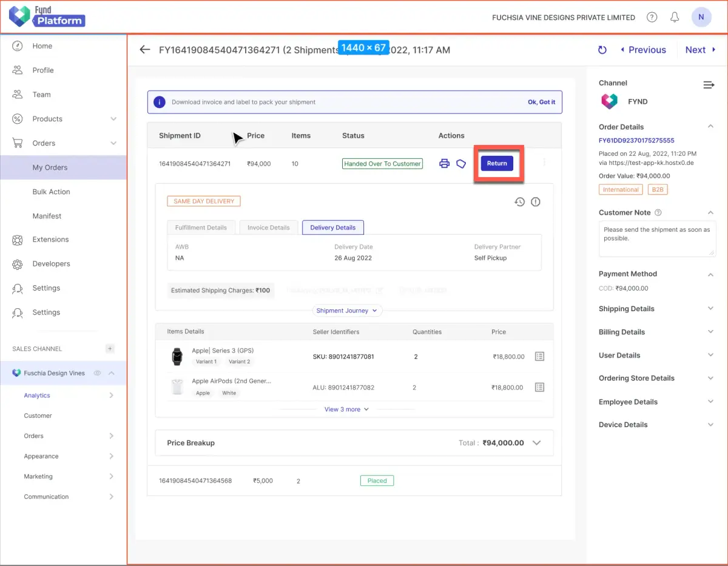Click the AirPods product thumbnail
Image resolution: width=728 pixels, height=566 pixels.
[x=177, y=387]
